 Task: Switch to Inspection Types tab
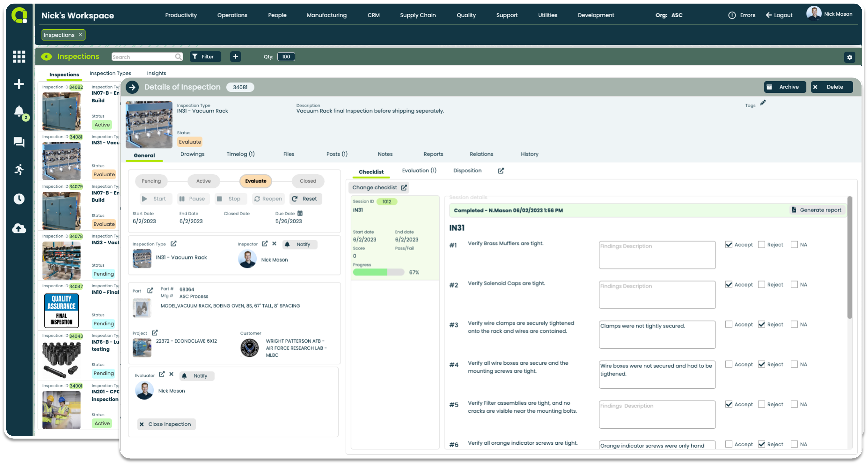coord(110,73)
